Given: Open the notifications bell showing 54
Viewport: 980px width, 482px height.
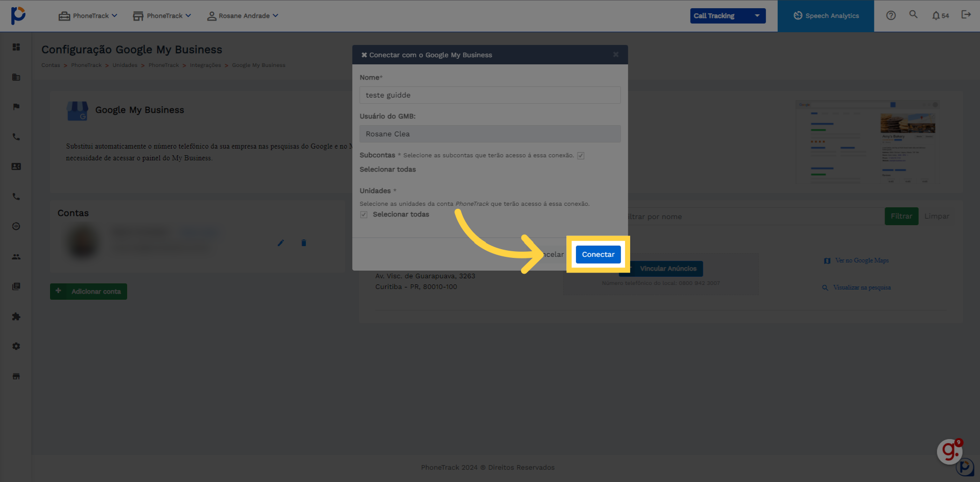Looking at the screenshot, I should point(940,16).
